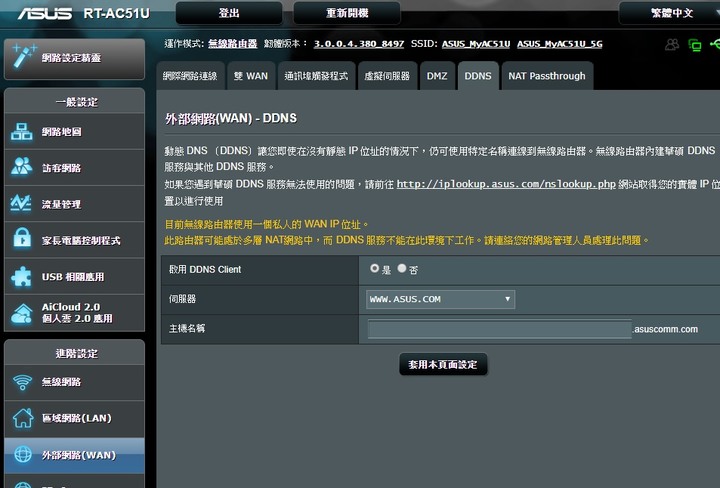The width and height of the screenshot is (720, 488).
Task: Click the 外部網路(WAN) globe icon
Action: [22, 454]
